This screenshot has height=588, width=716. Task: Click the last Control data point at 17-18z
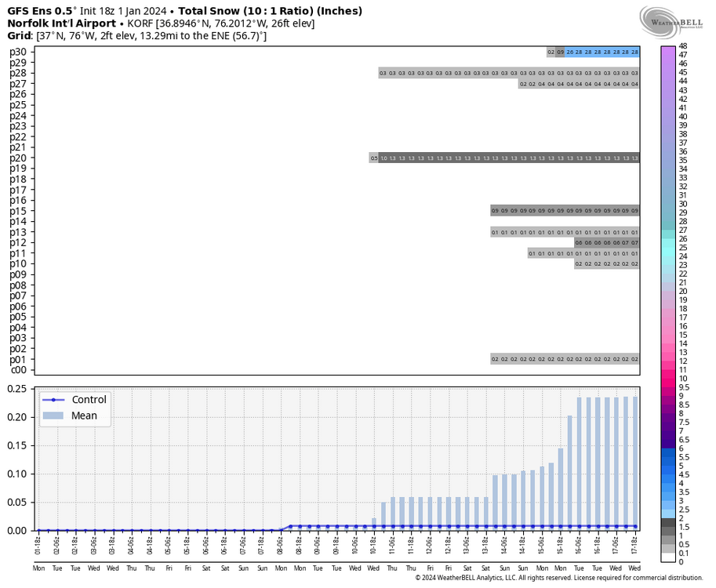(x=634, y=526)
